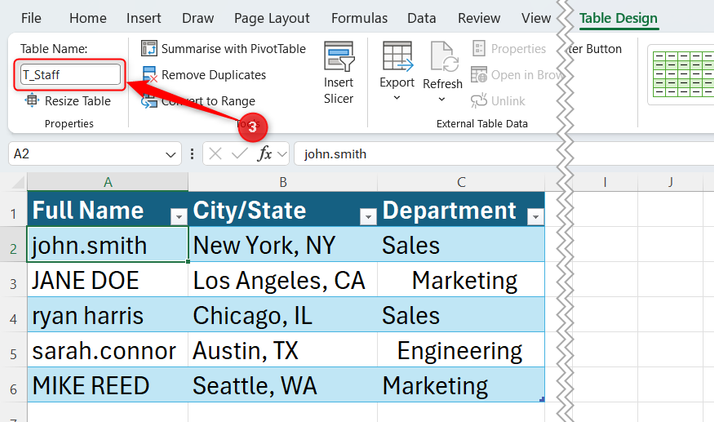Select column J header

(670, 182)
